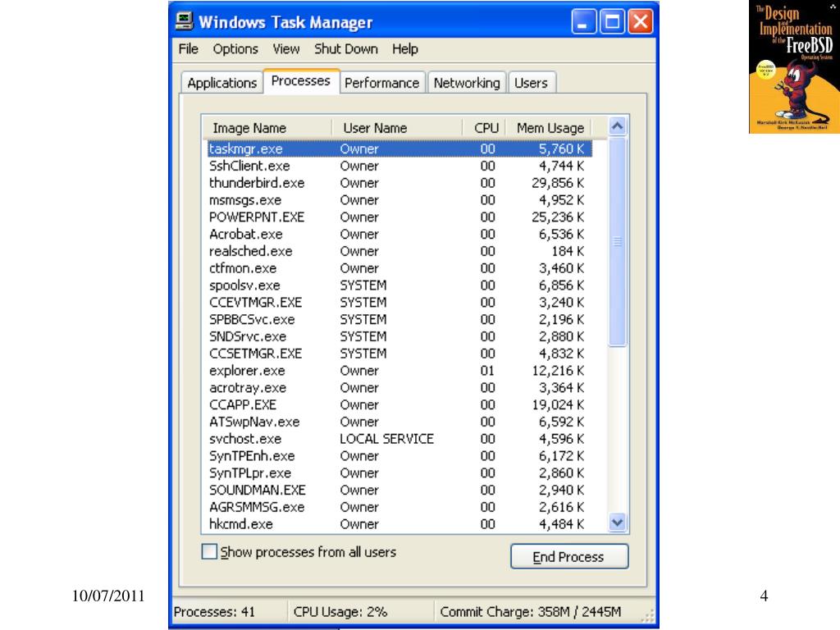The height and width of the screenshot is (630, 840).
Task: Close the Windows Task Manager
Action: click(640, 21)
